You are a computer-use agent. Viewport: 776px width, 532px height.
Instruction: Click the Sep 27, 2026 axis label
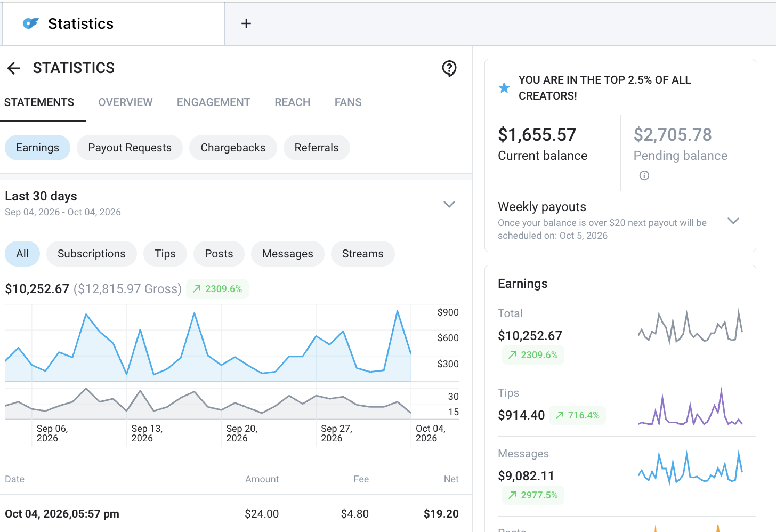[337, 433]
